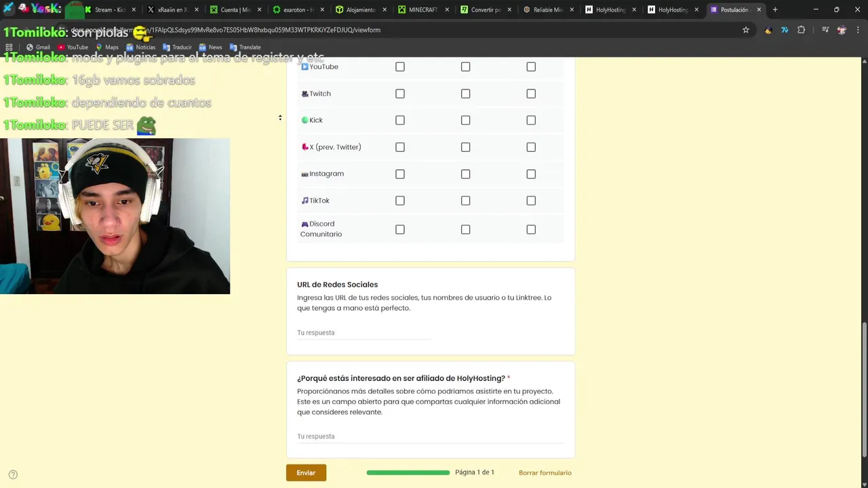Tick the rightmost checkbox in X (prev. Twitter) row
Image resolution: width=868 pixels, height=488 pixels.
coord(531,147)
